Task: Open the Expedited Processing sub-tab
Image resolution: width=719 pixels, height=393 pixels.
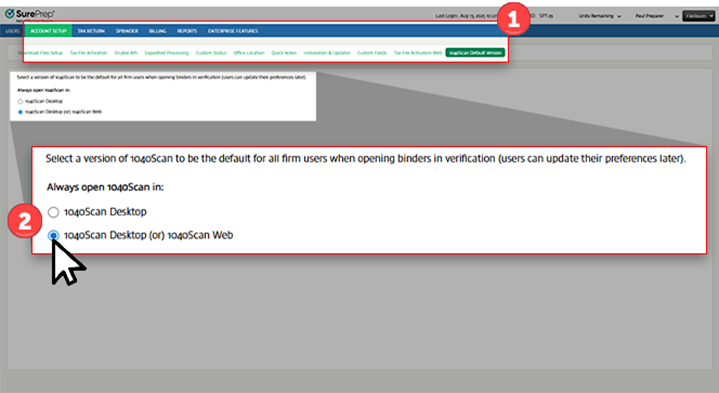Action: [166, 53]
